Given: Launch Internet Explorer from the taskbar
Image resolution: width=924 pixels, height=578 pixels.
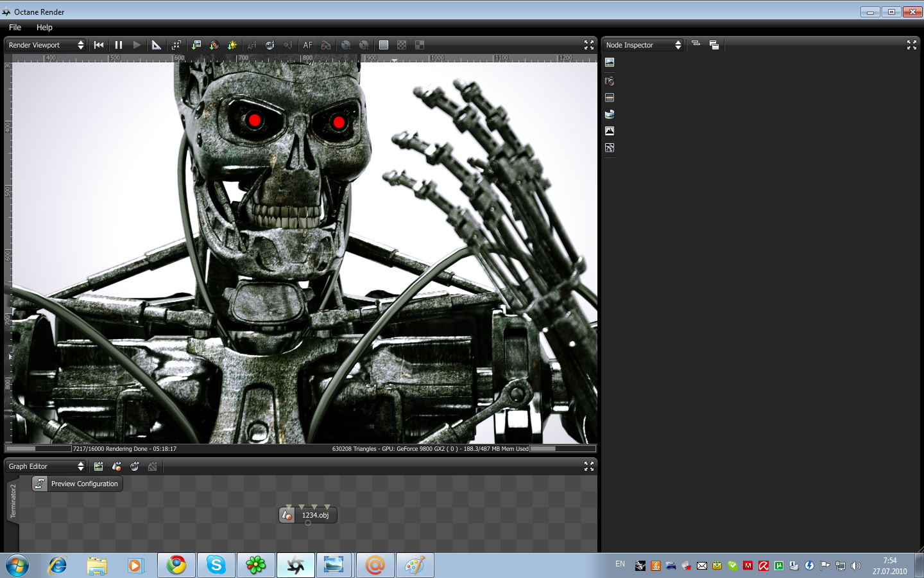Looking at the screenshot, I should point(58,566).
